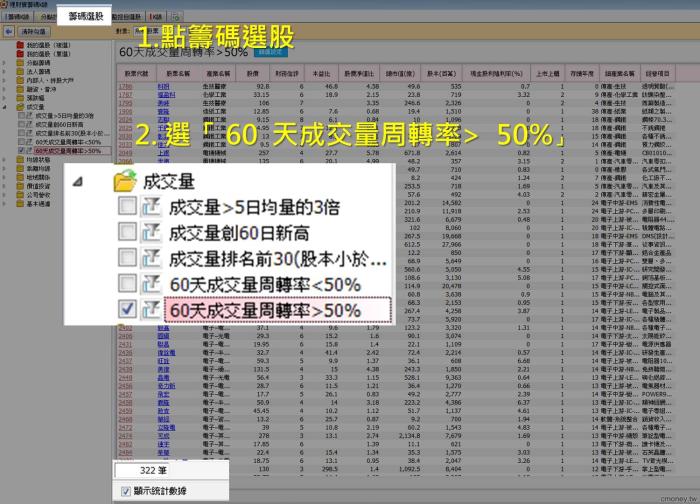
Task: Click filter icon beside enlarged 60天成交量周轉率<50%
Action: click(151, 284)
